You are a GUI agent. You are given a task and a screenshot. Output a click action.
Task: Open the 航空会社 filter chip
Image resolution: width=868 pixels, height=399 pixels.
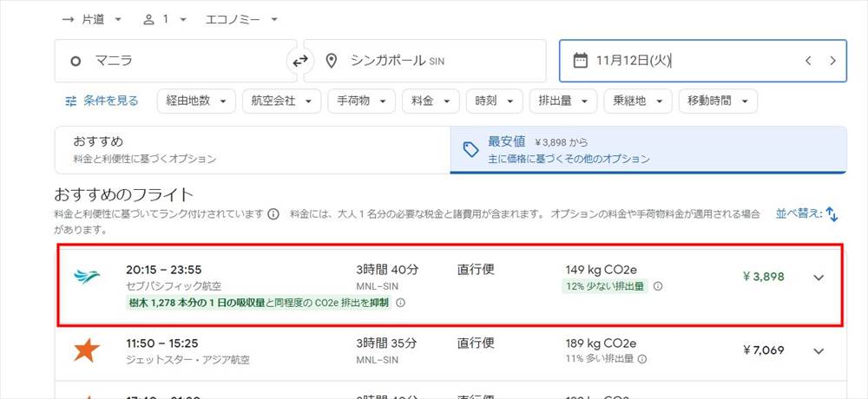coord(280,101)
